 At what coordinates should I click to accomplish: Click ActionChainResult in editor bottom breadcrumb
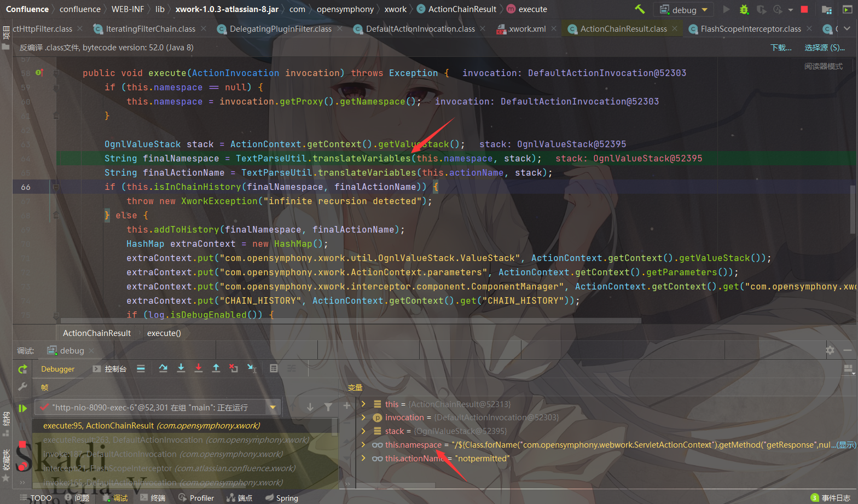coord(97,333)
